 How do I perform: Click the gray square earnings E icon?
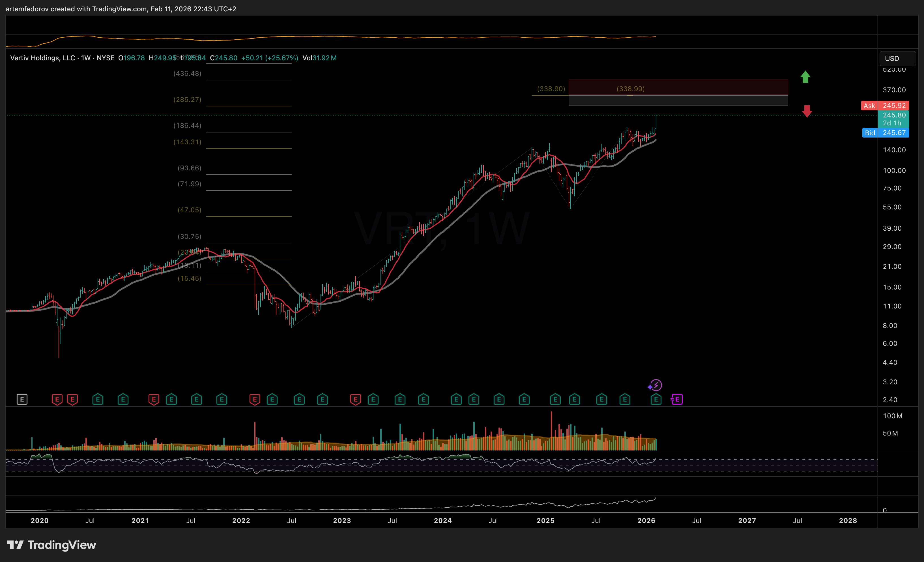(22, 399)
